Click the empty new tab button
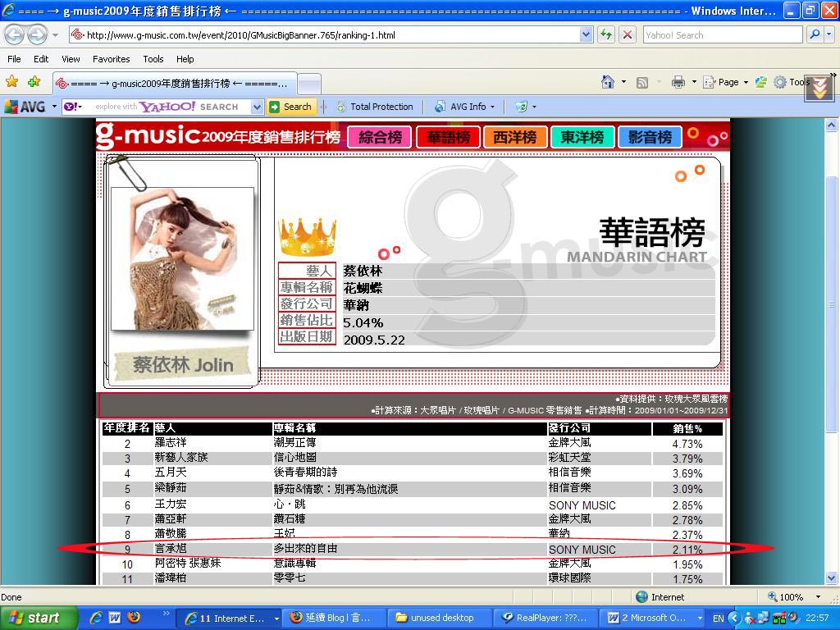Viewport: 840px width, 630px height. coord(309,84)
